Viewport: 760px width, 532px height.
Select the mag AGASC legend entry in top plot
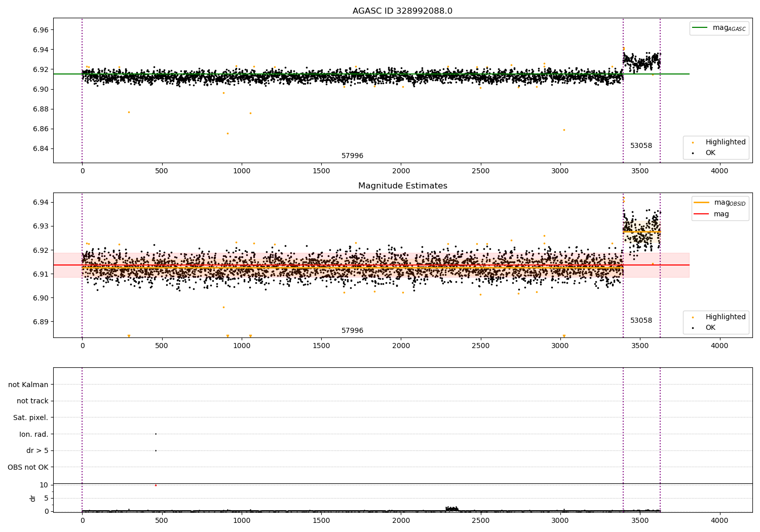[x=719, y=28]
